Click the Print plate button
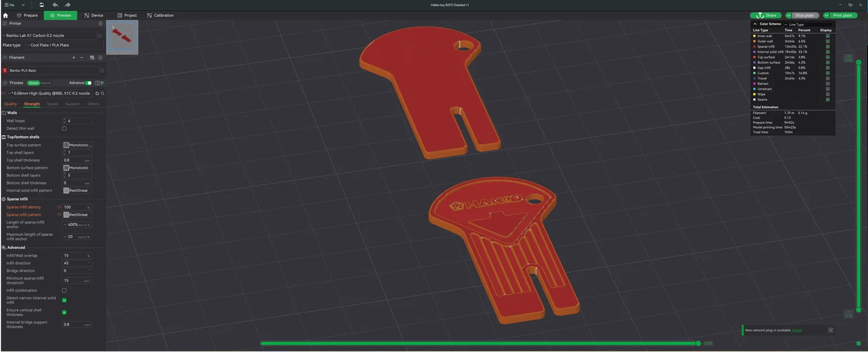 [843, 15]
